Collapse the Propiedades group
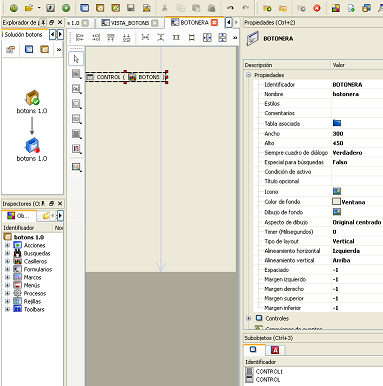Viewport: 383px width, 386px height. (x=248, y=75)
